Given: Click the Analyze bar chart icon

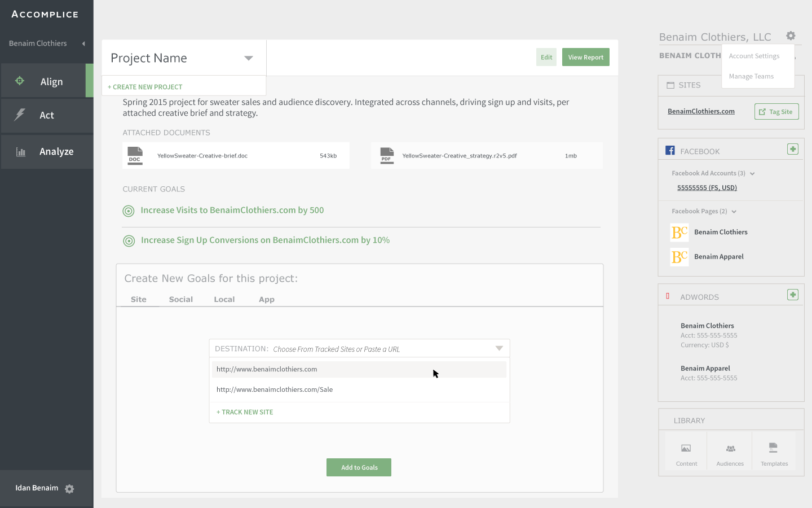Looking at the screenshot, I should (21, 151).
